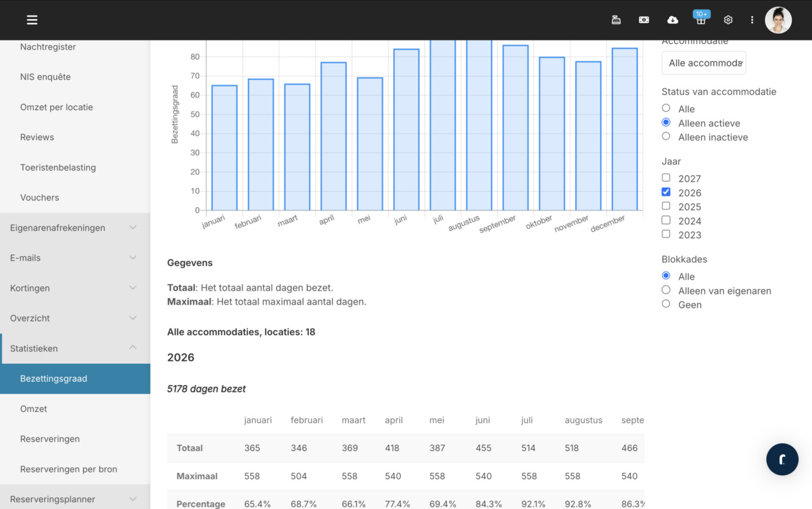Open the 'Alle accommodaties' dropdown
The height and width of the screenshot is (509, 812).
point(703,63)
